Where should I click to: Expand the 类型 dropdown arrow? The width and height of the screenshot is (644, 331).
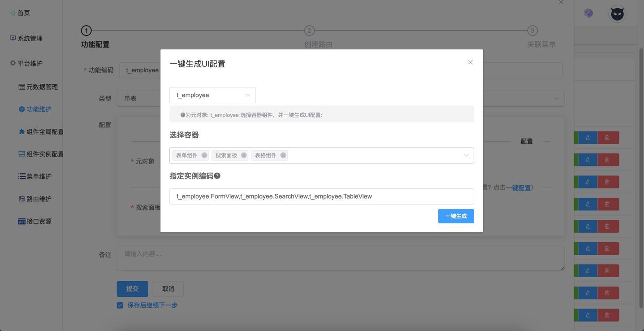click(557, 99)
